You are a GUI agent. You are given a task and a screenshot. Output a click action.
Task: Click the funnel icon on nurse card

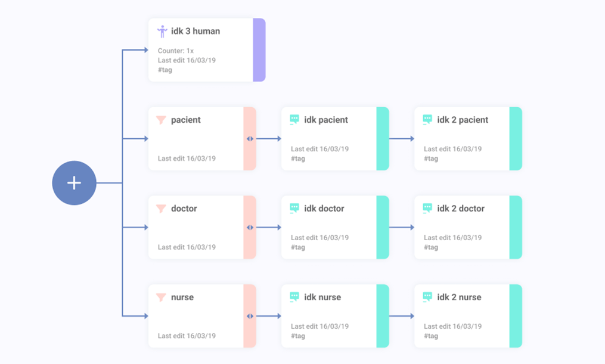pos(161,297)
